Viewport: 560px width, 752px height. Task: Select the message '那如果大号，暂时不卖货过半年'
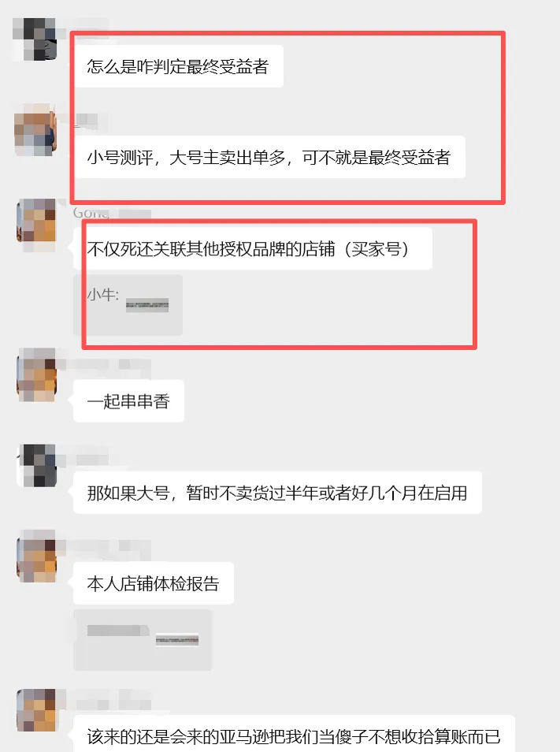click(x=277, y=493)
